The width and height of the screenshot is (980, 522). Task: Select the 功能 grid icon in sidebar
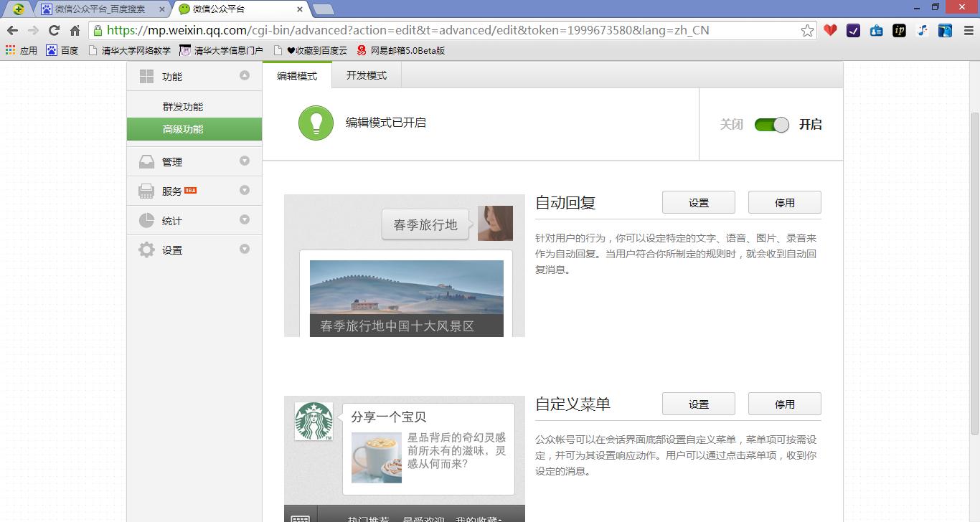pos(146,75)
